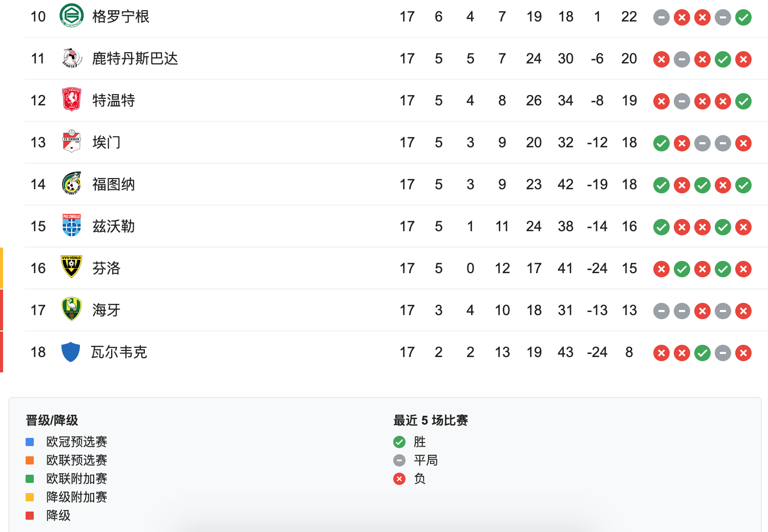Click the 胜 green check legend icon
The height and width of the screenshot is (532, 768).
pyautogui.click(x=399, y=442)
